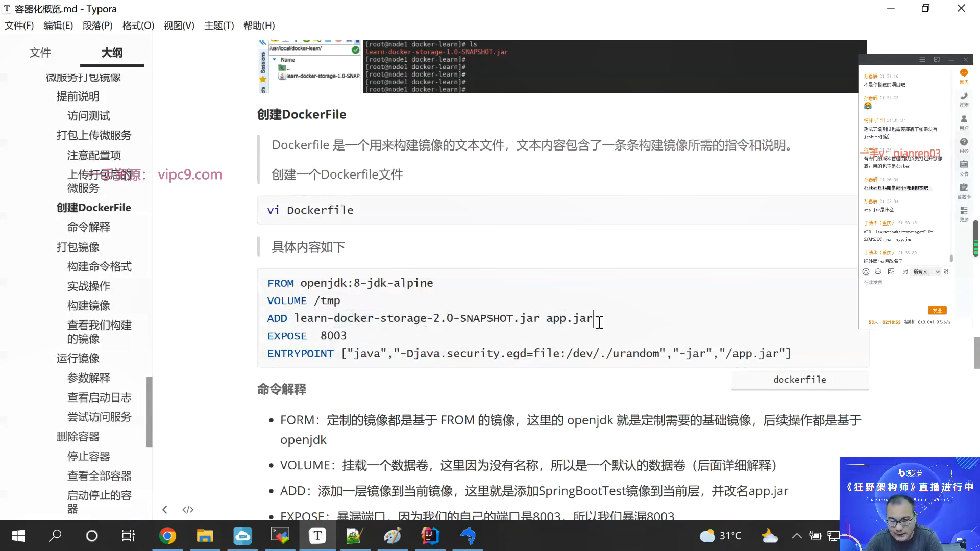Collapse the sidebar with the left arrow
Image resolution: width=980 pixels, height=551 pixels.
coord(165,510)
